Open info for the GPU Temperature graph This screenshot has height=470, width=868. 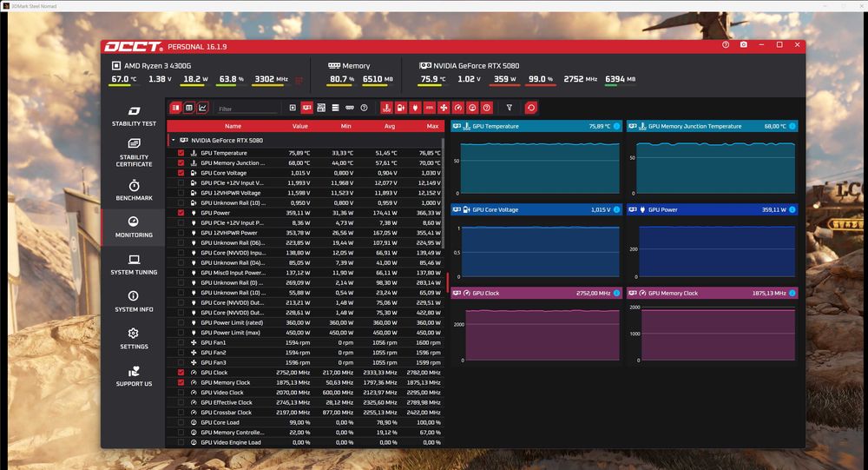click(x=616, y=126)
